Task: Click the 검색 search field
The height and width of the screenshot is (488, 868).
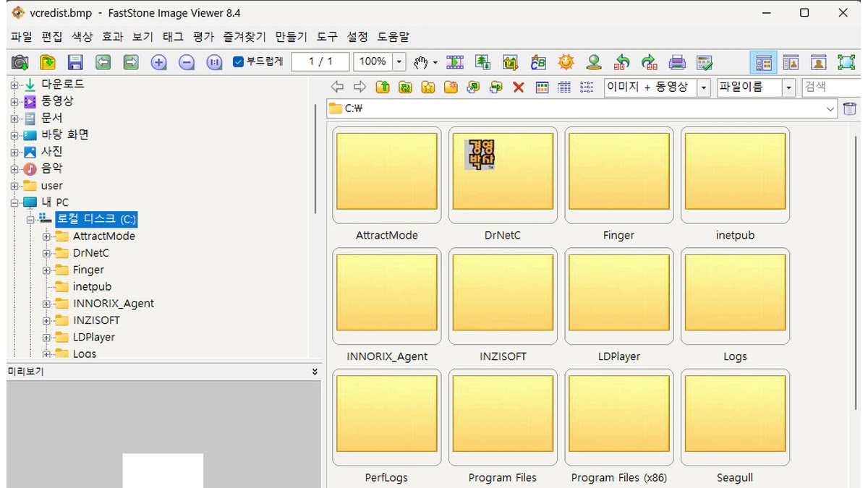Action: coord(831,87)
